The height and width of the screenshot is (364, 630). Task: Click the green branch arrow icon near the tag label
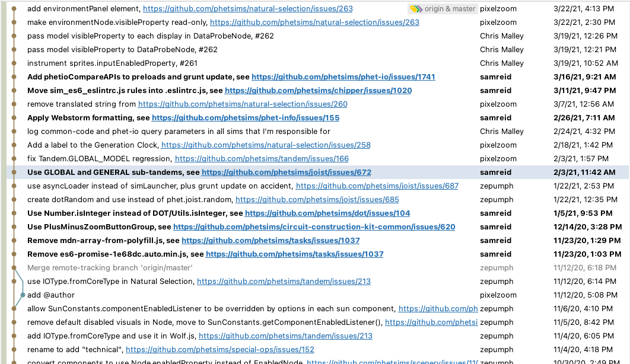click(x=419, y=8)
